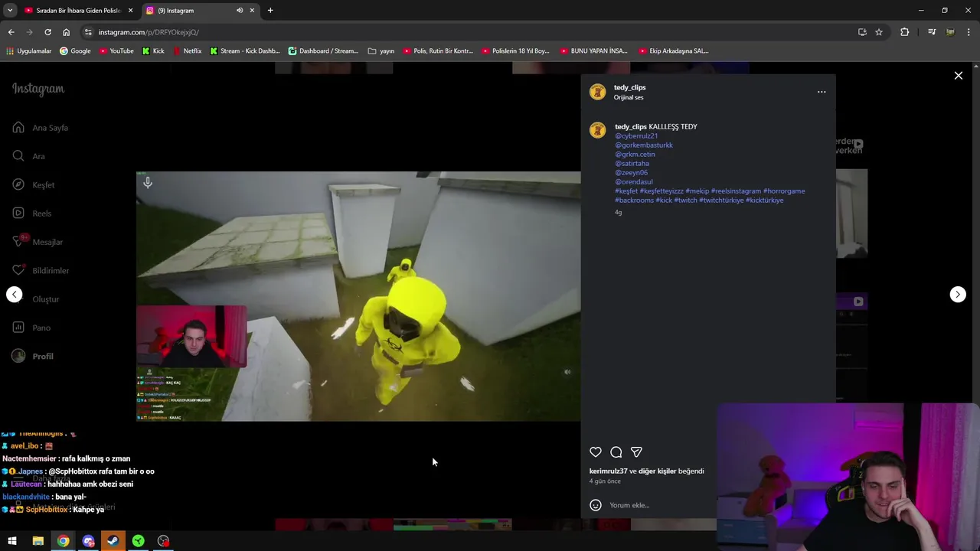Image resolution: width=980 pixels, height=551 pixels.
Task: Open Ara search in sidebar
Action: click(x=29, y=156)
